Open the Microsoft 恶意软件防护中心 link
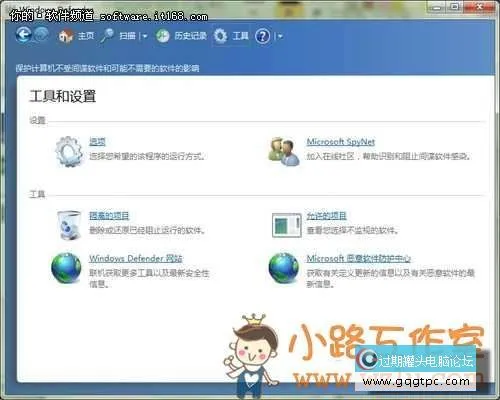The width and height of the screenshot is (500, 400). coord(359,258)
